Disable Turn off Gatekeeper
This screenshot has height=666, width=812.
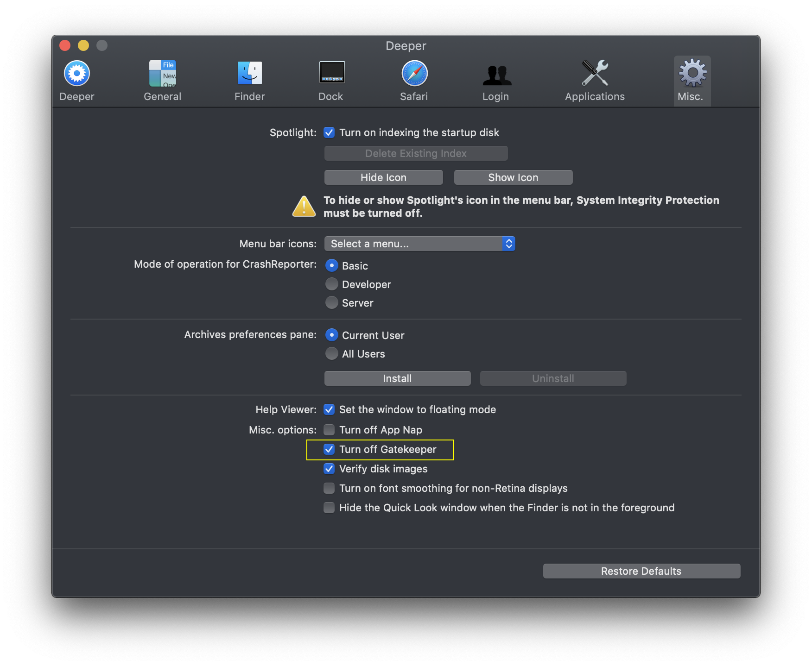click(x=330, y=449)
